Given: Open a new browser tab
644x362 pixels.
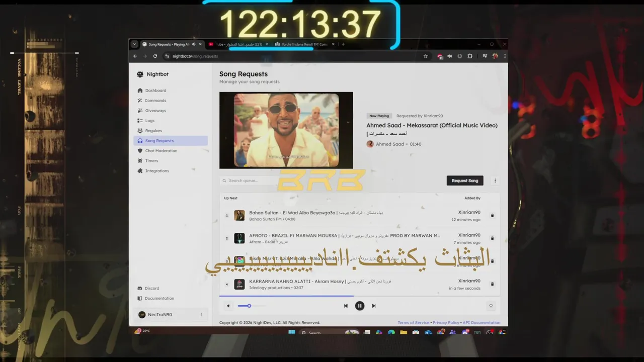Looking at the screenshot, I should [x=343, y=44].
